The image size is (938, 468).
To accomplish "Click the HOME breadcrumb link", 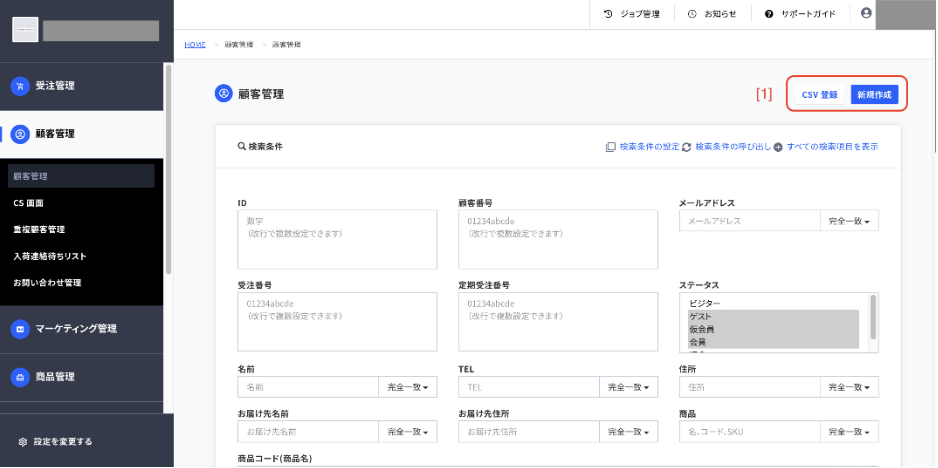I will pos(195,45).
